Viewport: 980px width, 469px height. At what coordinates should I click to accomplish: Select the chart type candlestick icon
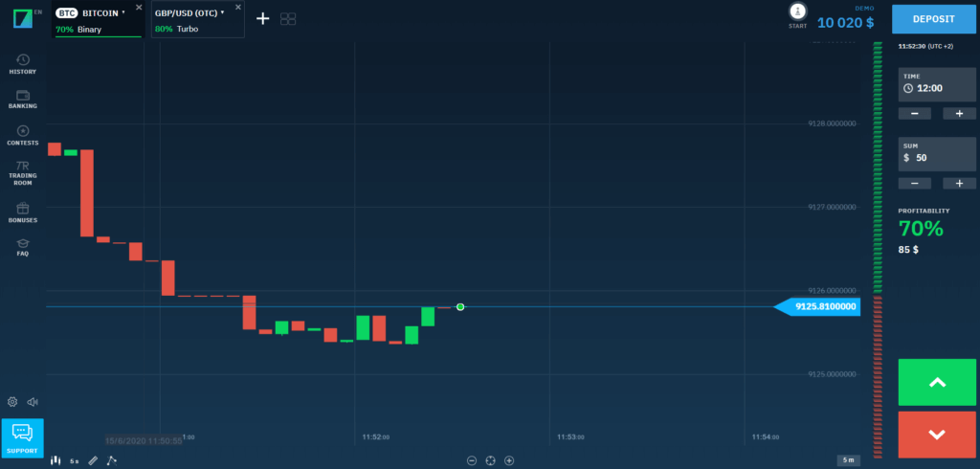56,460
